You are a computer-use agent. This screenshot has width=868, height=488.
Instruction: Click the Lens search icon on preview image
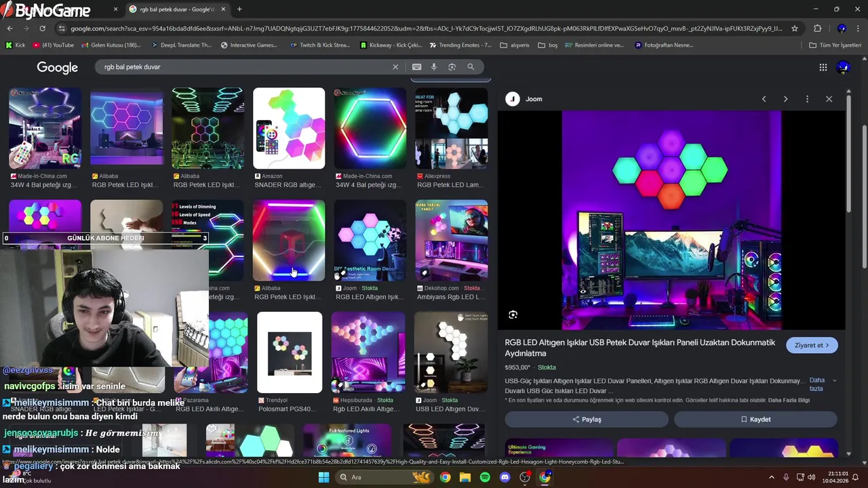point(513,314)
